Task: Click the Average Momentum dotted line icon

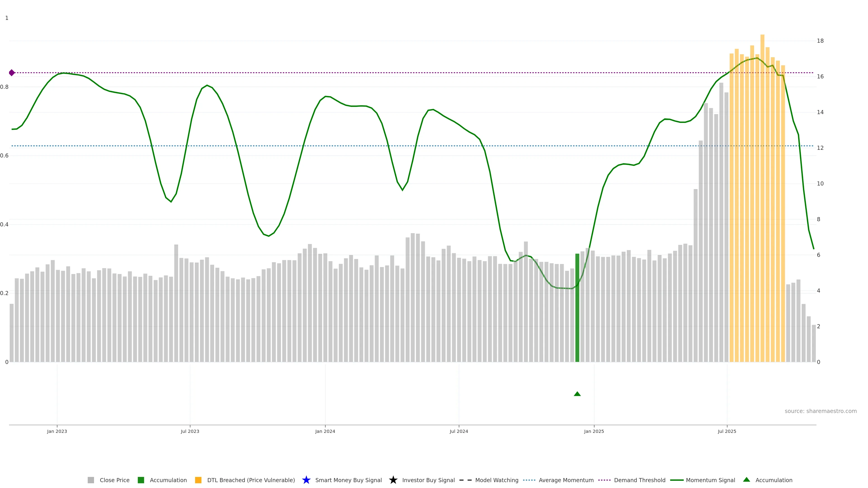Action: coord(529,480)
